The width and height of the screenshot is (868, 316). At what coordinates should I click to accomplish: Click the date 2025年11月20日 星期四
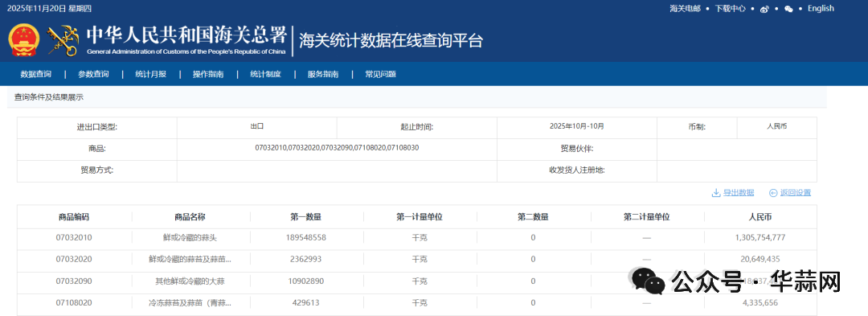49,8
